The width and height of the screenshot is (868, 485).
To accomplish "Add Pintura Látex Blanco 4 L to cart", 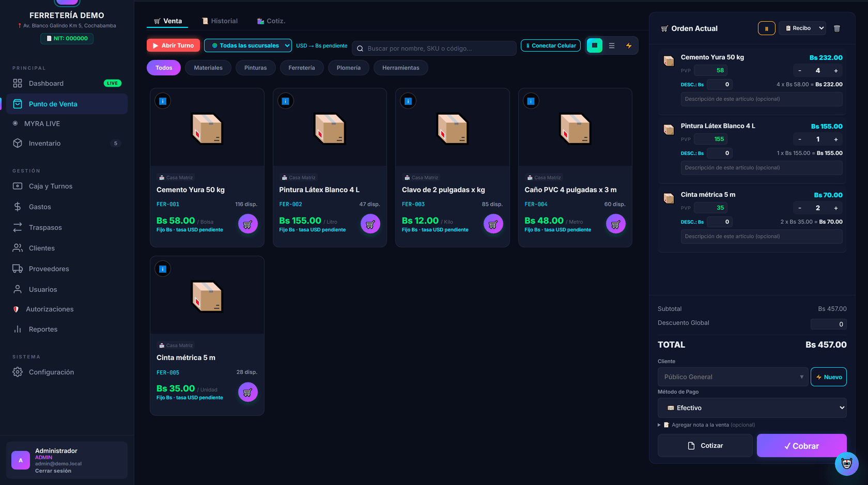I will point(370,224).
